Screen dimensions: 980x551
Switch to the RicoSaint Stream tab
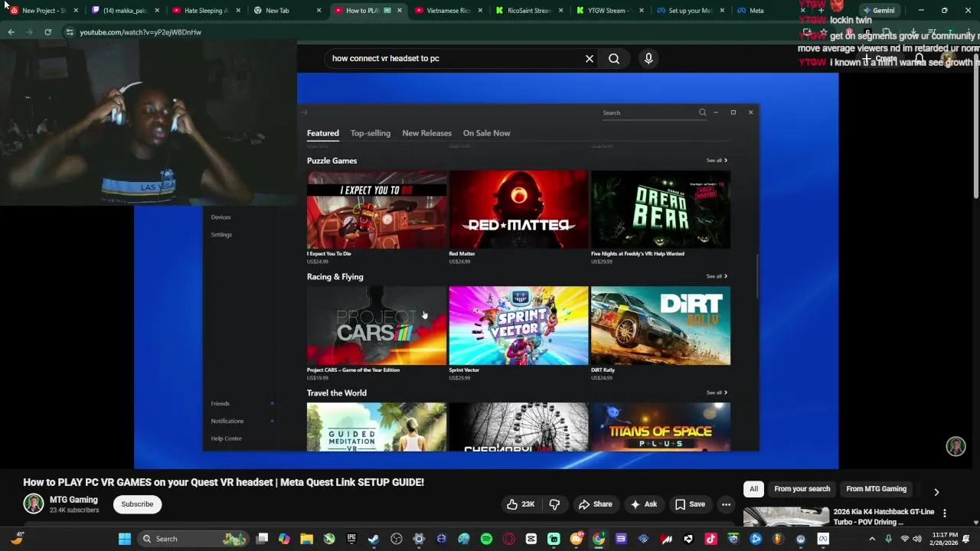528,11
